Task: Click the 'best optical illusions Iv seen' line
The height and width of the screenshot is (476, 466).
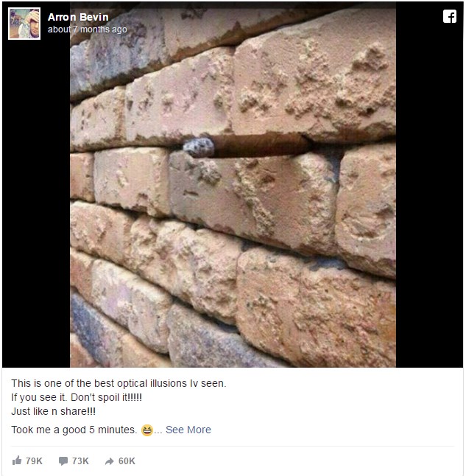Action: click(x=119, y=383)
